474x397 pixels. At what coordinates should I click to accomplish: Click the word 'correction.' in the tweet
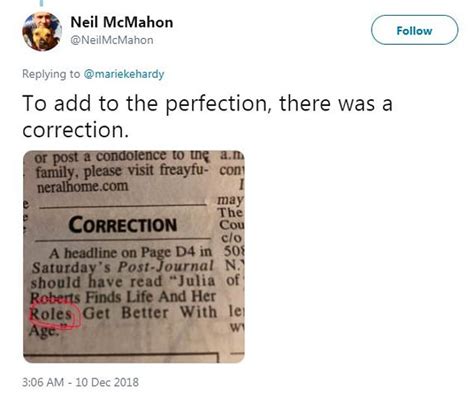click(x=76, y=130)
